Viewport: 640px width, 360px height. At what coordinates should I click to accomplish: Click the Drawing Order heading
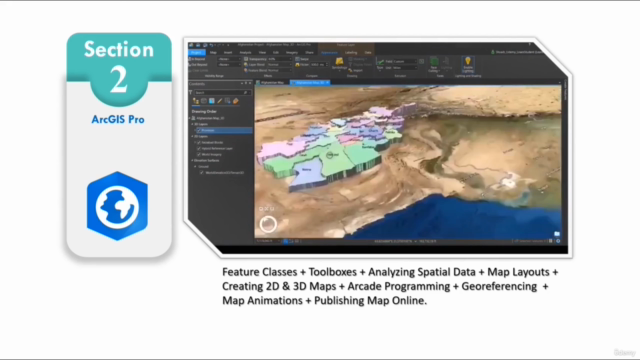click(x=204, y=111)
